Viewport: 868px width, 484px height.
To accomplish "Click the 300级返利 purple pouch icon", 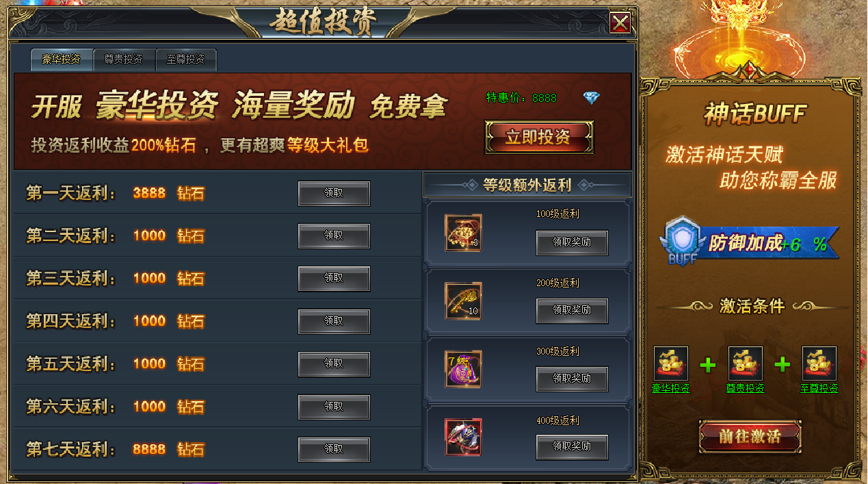I will [x=463, y=369].
